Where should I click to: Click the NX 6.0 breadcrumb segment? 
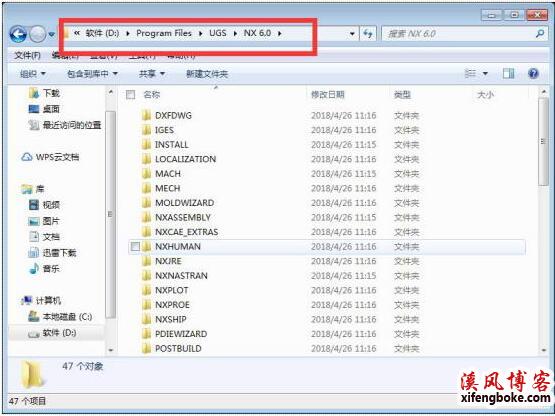[x=257, y=33]
